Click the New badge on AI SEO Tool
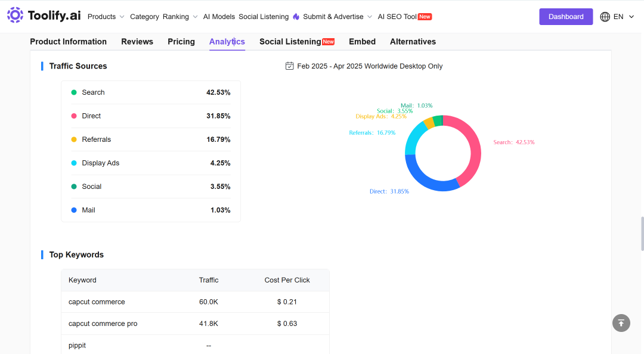644x354 pixels. tap(425, 17)
